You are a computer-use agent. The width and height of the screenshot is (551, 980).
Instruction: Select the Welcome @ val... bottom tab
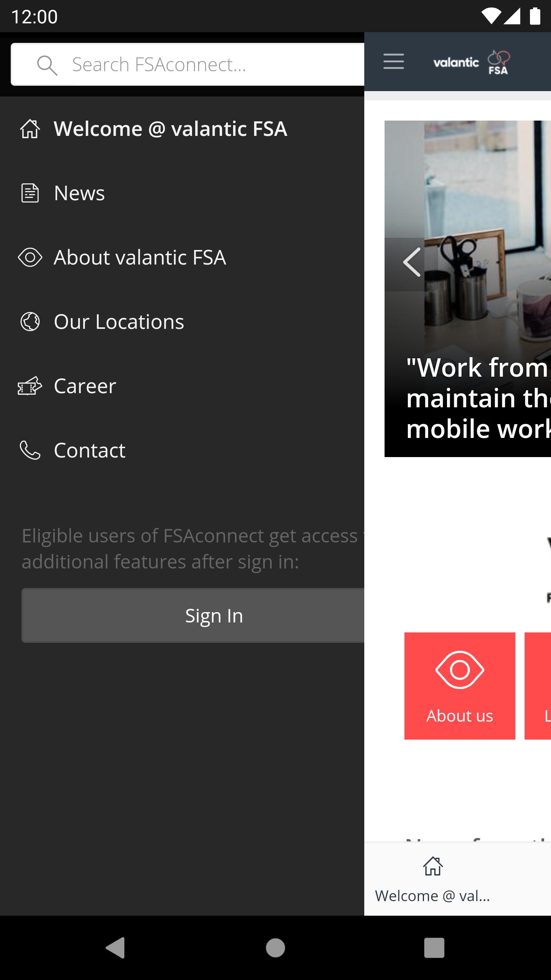433,880
